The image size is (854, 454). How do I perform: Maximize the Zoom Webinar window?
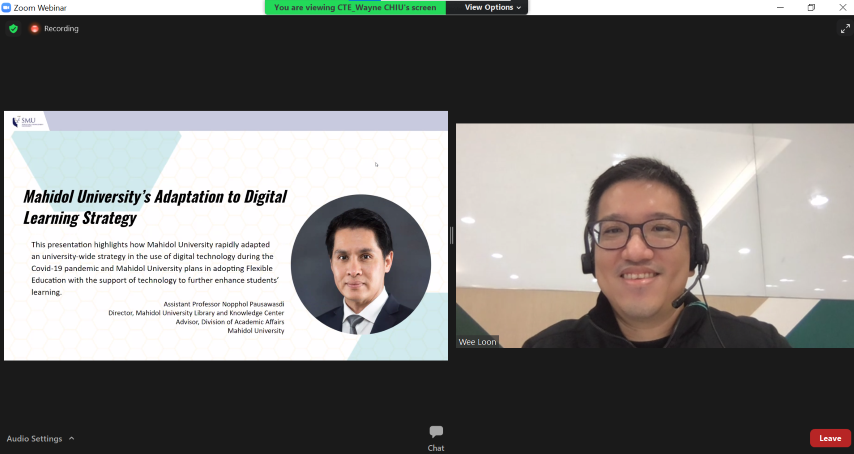pyautogui.click(x=811, y=7)
